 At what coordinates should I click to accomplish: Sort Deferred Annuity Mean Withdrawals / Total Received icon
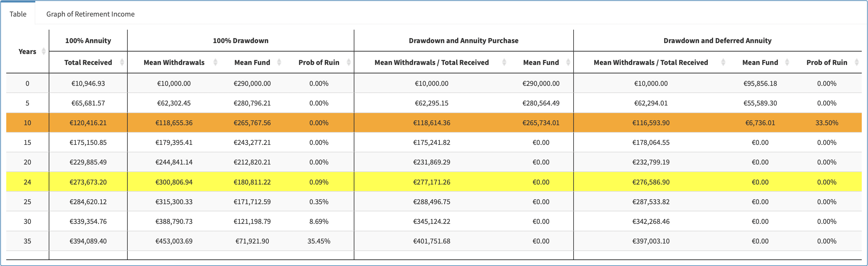[723, 62]
